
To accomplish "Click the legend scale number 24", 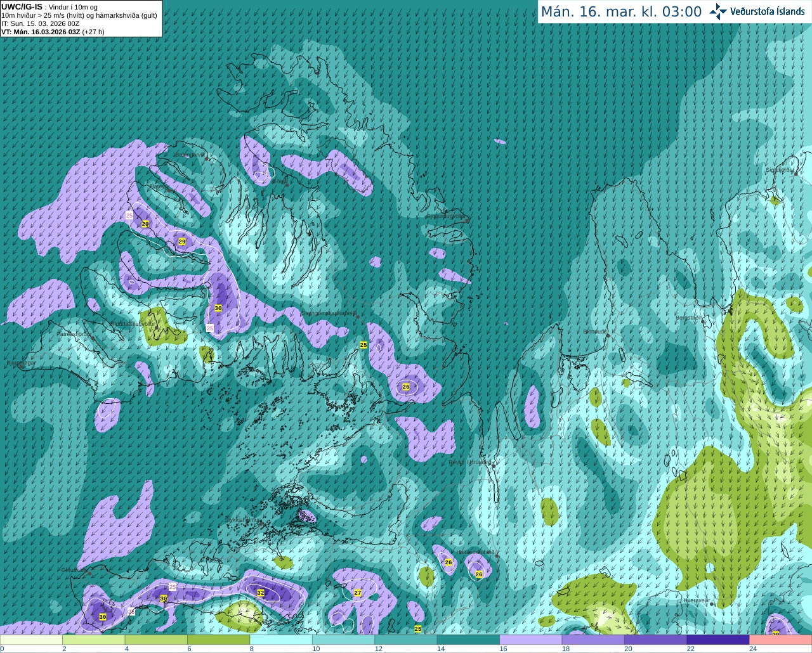I will tap(753, 649).
